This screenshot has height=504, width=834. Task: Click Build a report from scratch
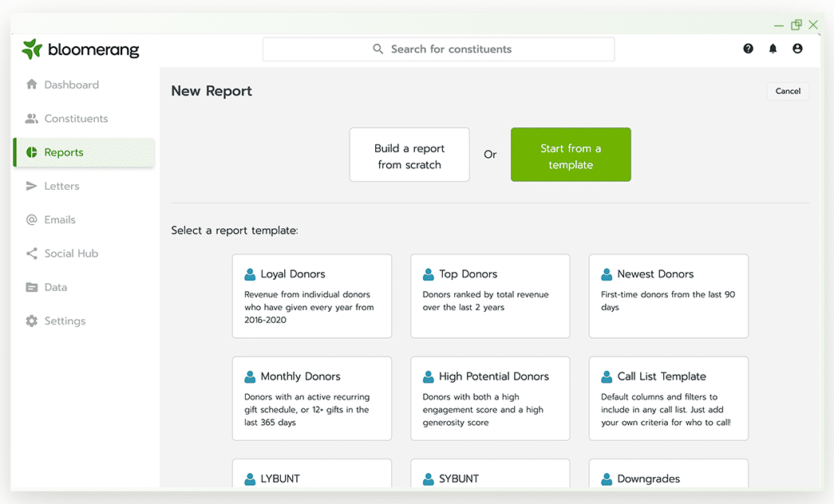click(409, 155)
